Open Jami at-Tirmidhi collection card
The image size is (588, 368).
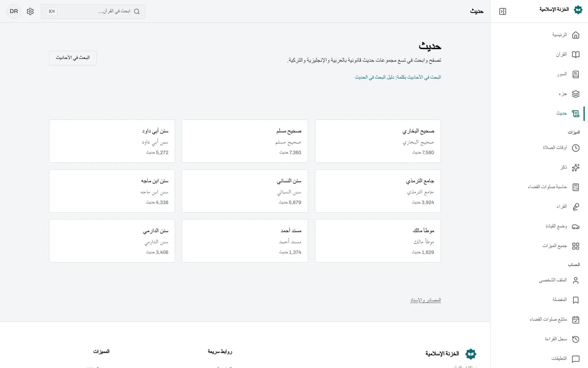pos(378,191)
